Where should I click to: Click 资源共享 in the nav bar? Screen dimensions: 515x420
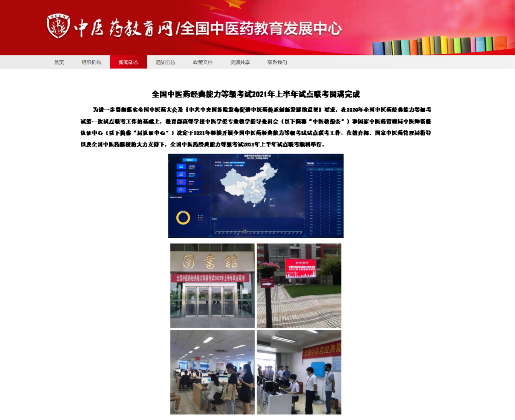(240, 62)
